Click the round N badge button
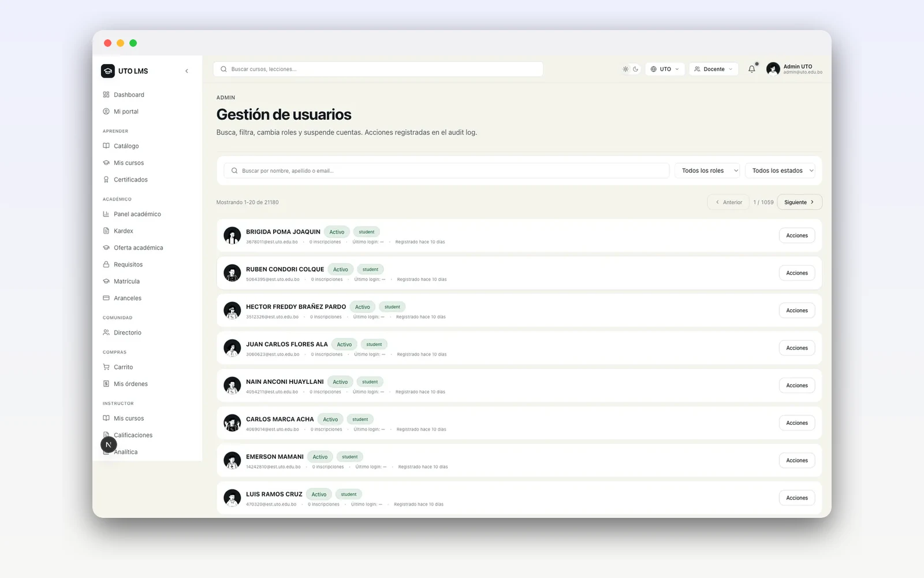 (109, 444)
